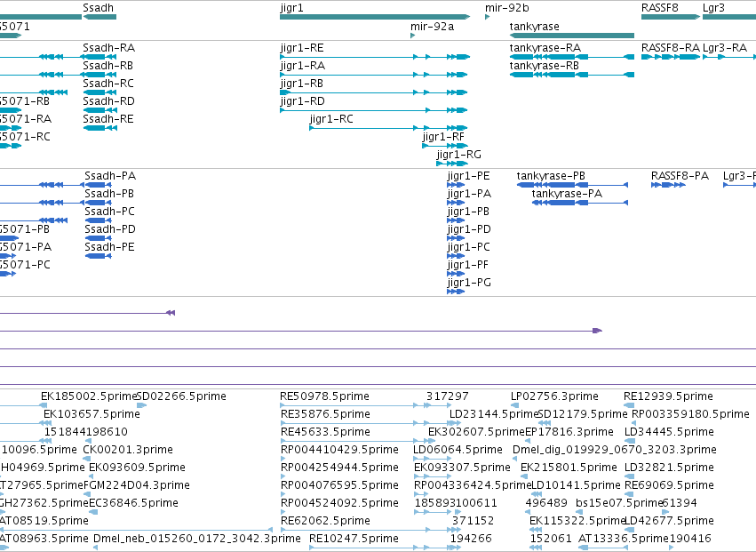The image size is (756, 552).
Task: Click protein jigr1-PE label
Action: click(469, 176)
